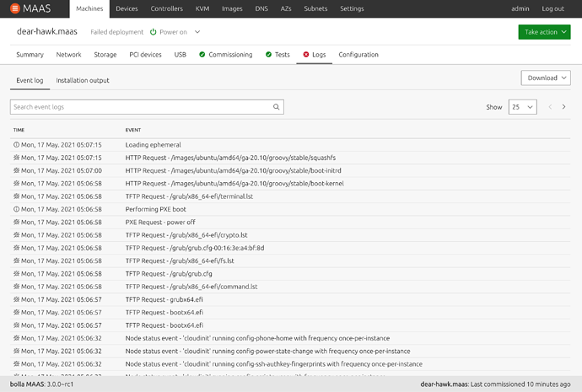582x392 pixels.
Task: Click the Logs tab error icon
Action: point(306,55)
